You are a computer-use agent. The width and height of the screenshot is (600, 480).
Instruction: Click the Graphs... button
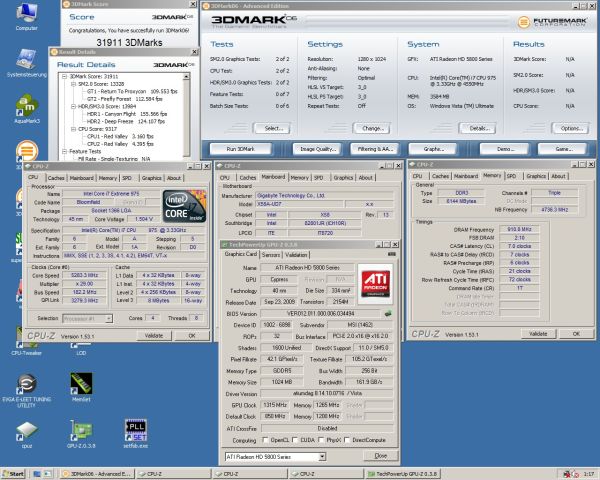click(433, 149)
